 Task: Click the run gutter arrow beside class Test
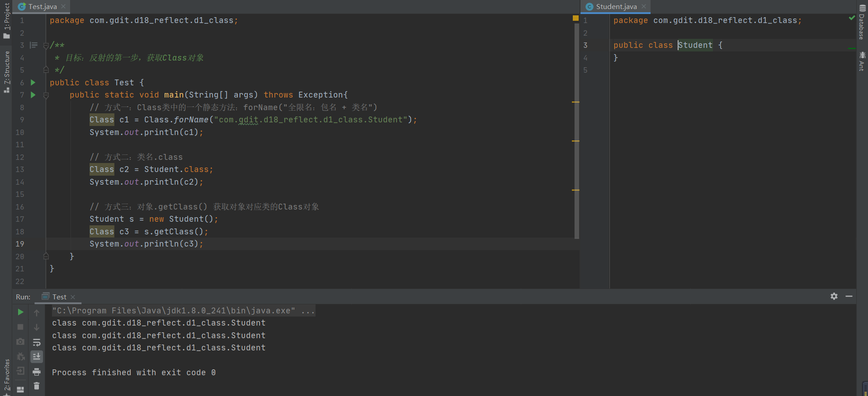tap(33, 83)
